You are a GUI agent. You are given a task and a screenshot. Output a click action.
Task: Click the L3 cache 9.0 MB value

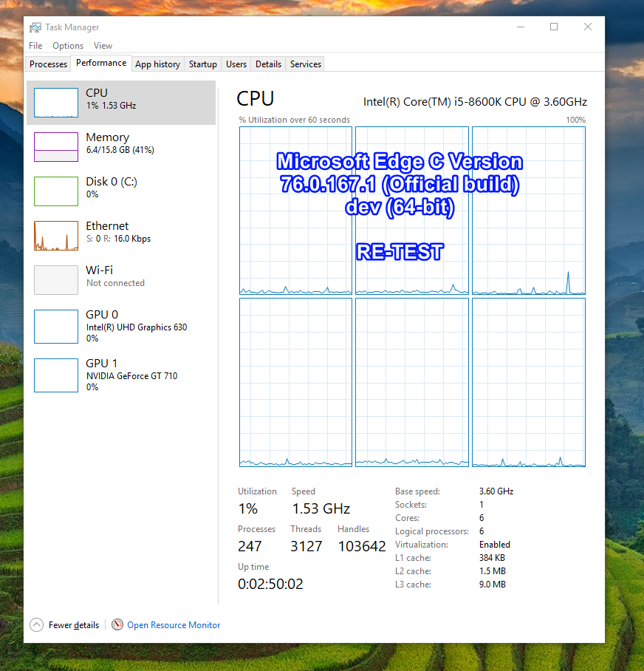click(x=492, y=584)
